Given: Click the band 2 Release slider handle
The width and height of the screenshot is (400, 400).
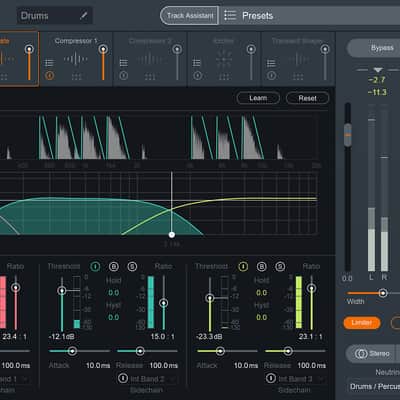Looking at the screenshot, I should pos(140,351).
